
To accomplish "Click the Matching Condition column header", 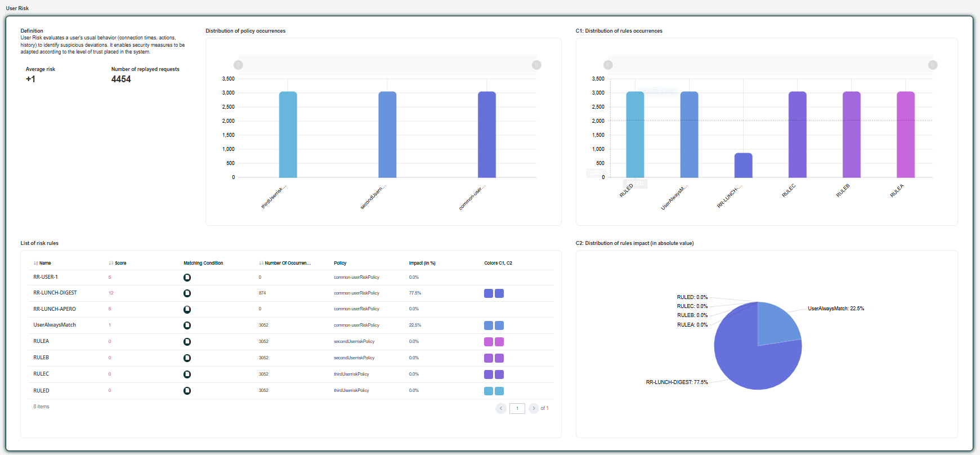I will pyautogui.click(x=203, y=263).
